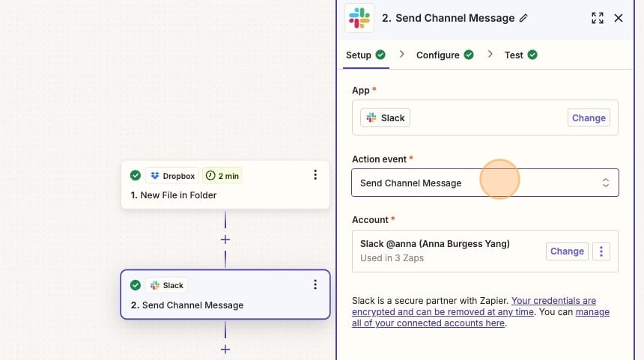Click the panel title Send Channel Message
Screen dimensions: 644x360
455,18
